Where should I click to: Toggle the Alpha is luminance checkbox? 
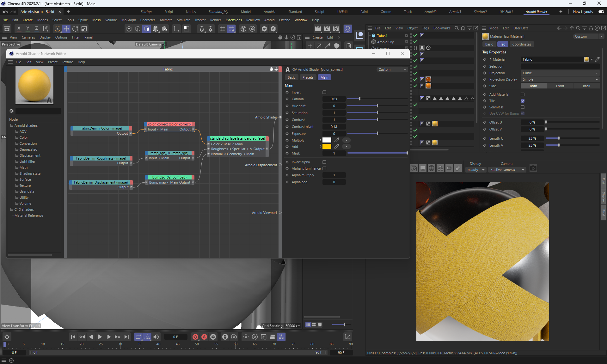[324, 168]
